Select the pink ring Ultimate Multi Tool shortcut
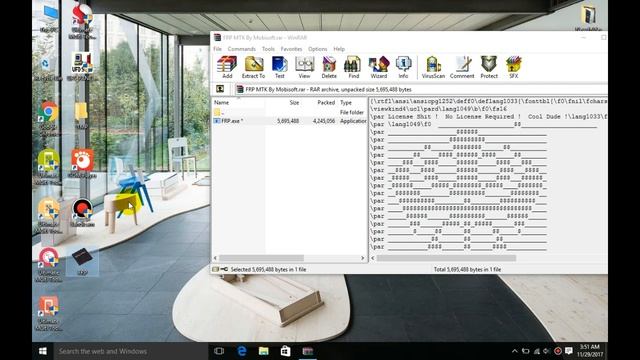640x360 pixels. point(48,264)
